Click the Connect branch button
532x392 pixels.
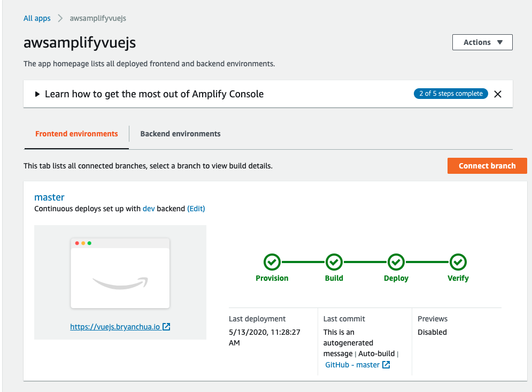coord(487,166)
